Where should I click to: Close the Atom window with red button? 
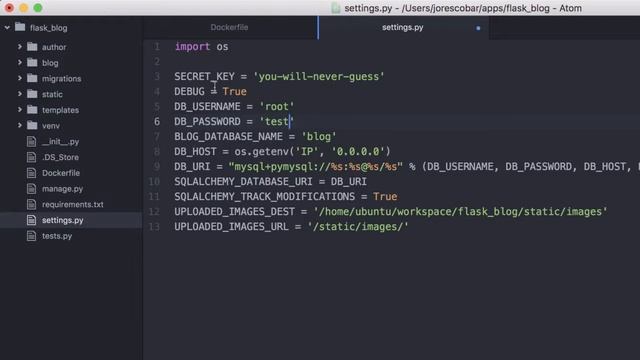click(9, 8)
